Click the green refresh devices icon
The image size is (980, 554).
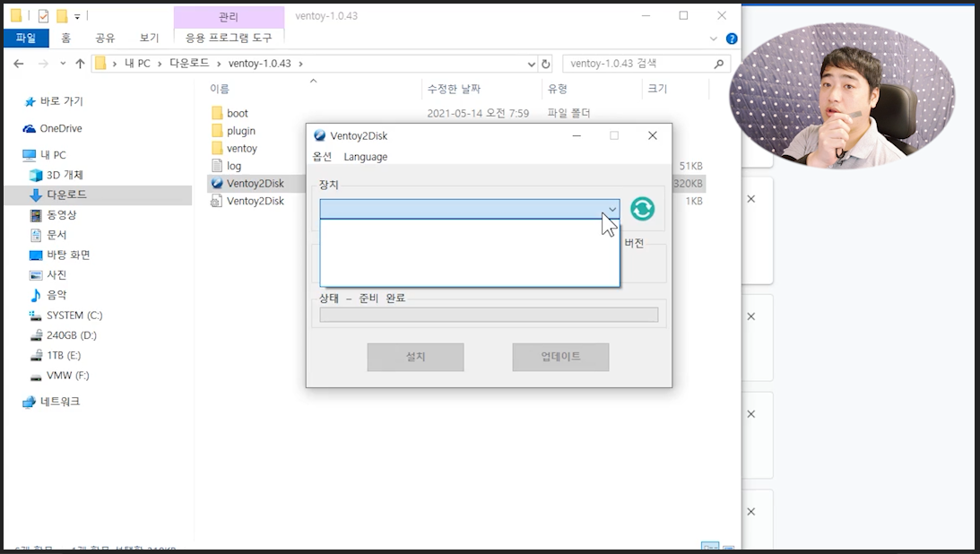click(642, 209)
